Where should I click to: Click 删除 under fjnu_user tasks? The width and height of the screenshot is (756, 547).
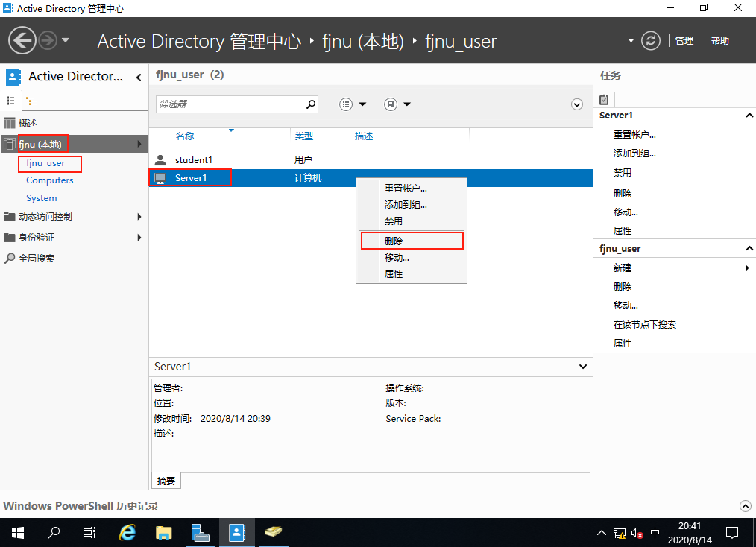(622, 287)
